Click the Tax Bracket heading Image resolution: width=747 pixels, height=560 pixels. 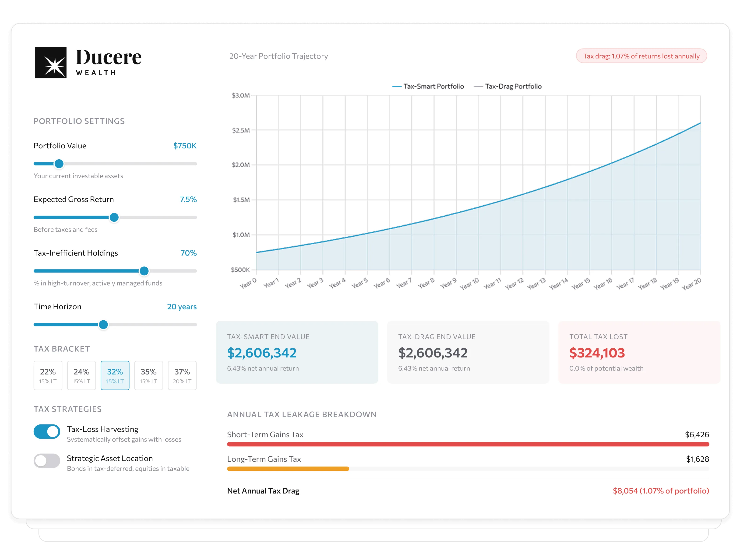click(61, 349)
